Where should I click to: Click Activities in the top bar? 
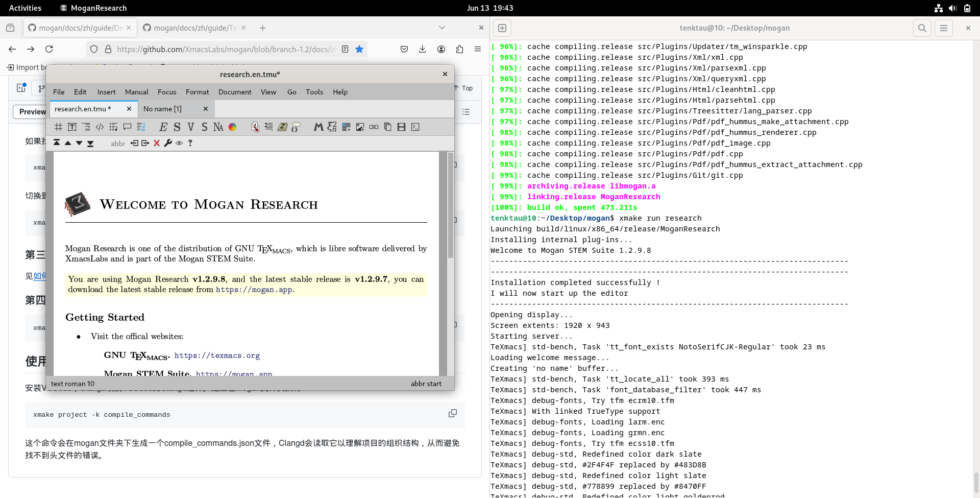coord(25,8)
